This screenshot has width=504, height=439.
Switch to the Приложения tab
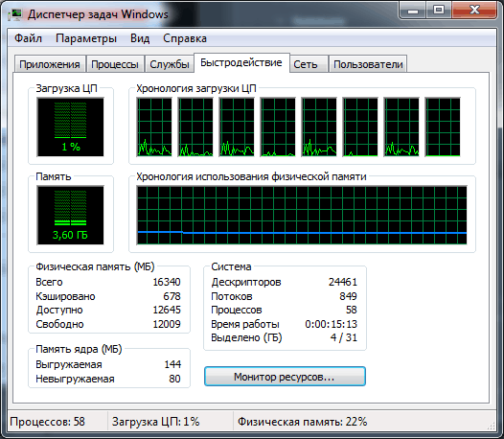tap(50, 64)
